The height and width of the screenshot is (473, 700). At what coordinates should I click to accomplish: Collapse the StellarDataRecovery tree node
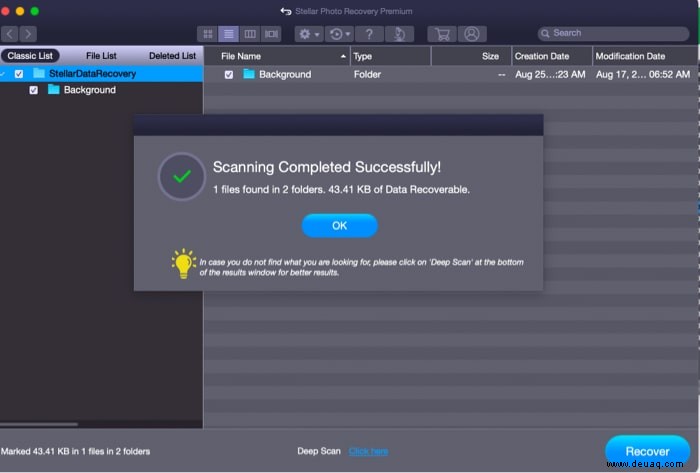click(3, 74)
